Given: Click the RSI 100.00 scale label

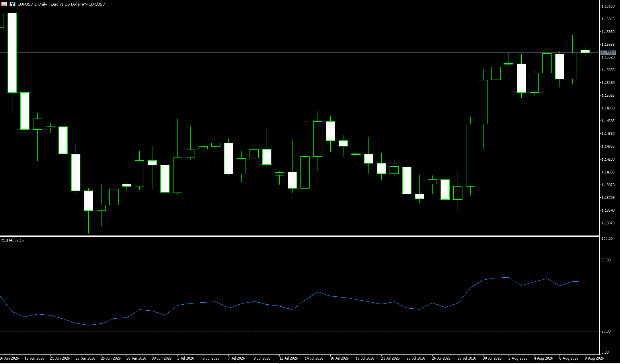Looking at the screenshot, I should click(607, 239).
